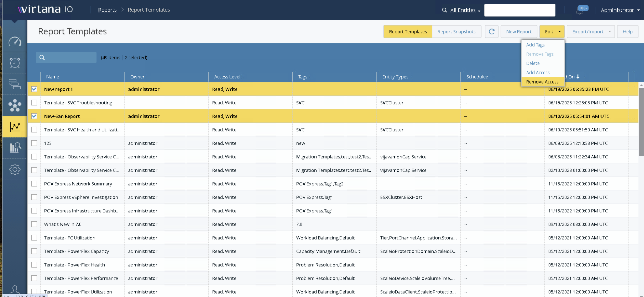Click the refresh icon button
Screen dimensions: 644x297
point(491,31)
